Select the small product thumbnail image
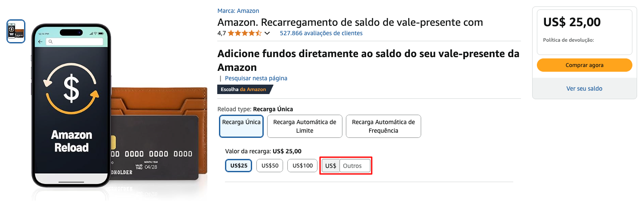The image size is (644, 201). pyautogui.click(x=16, y=31)
